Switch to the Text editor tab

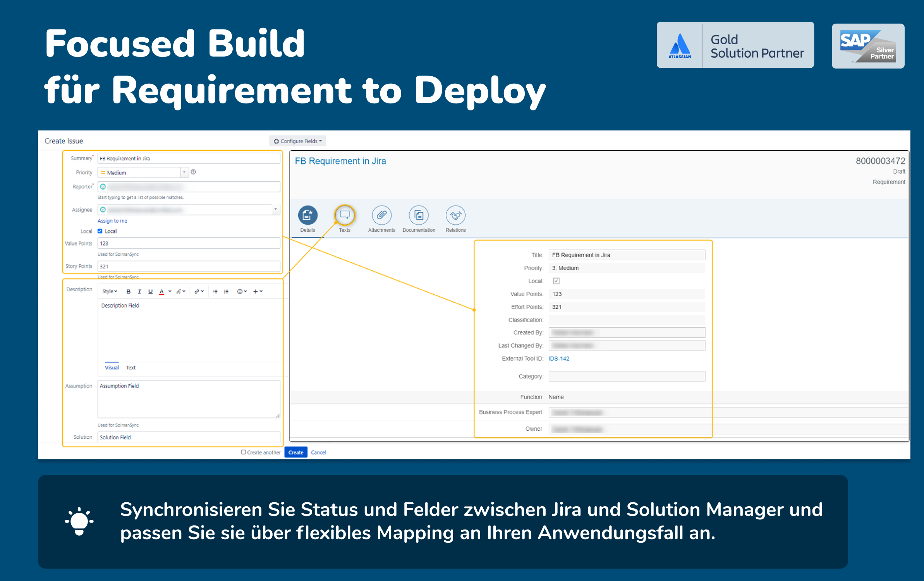click(x=131, y=368)
